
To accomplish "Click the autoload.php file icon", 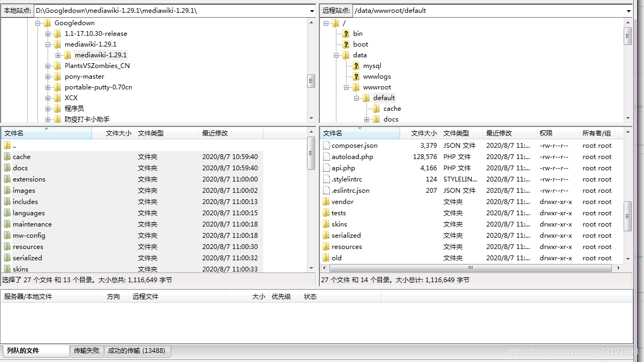I will (326, 157).
